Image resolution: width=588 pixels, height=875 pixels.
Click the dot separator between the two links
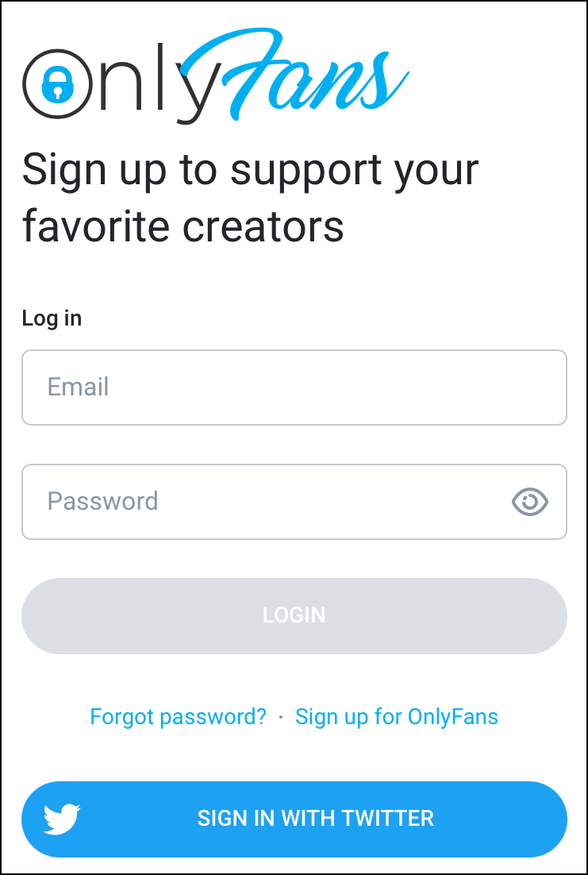point(281,717)
